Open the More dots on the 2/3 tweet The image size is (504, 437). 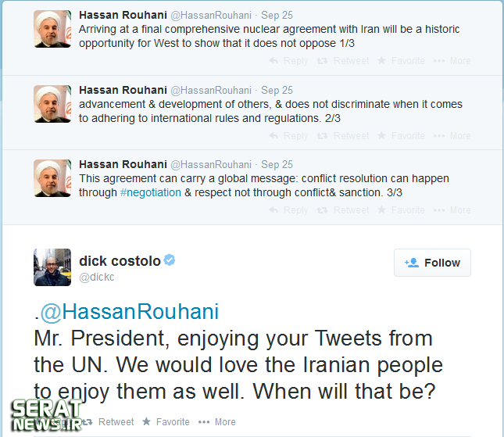tap(439, 136)
